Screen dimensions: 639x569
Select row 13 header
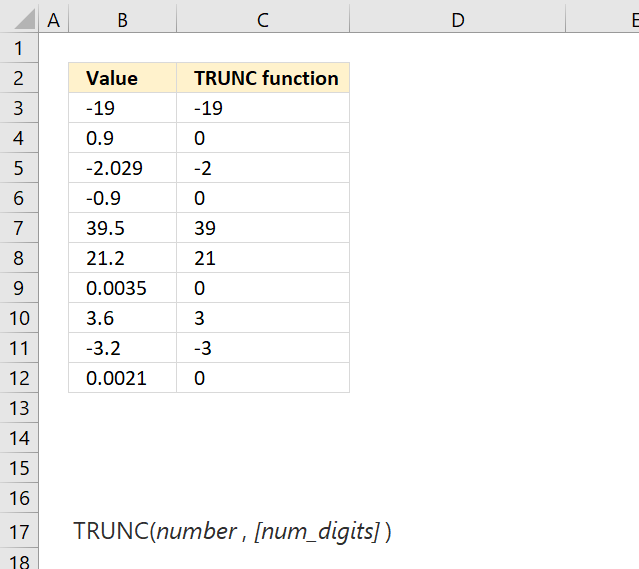point(19,408)
